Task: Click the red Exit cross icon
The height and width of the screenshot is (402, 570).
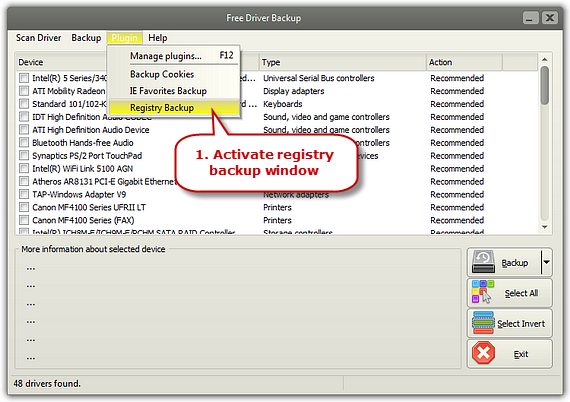Action: point(483,353)
